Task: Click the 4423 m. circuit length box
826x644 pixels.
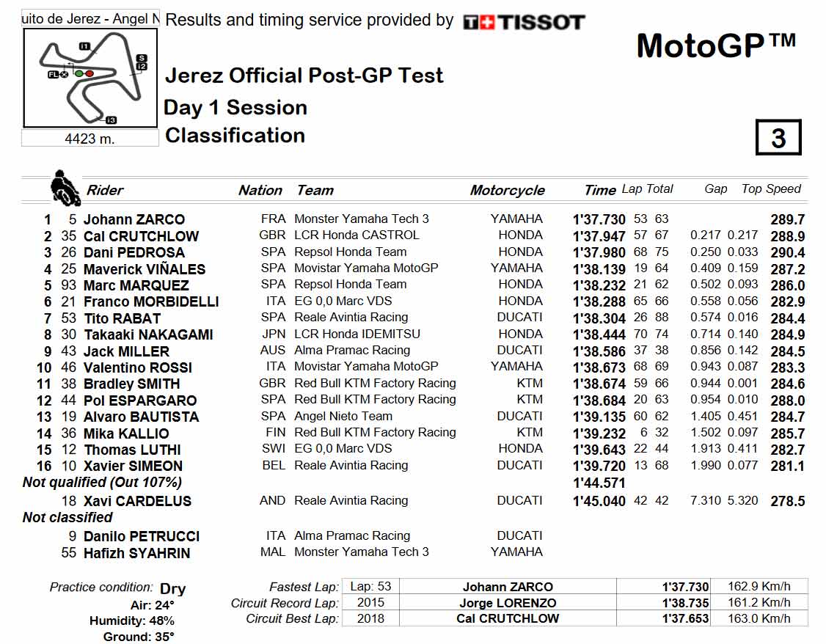Action: (90, 139)
